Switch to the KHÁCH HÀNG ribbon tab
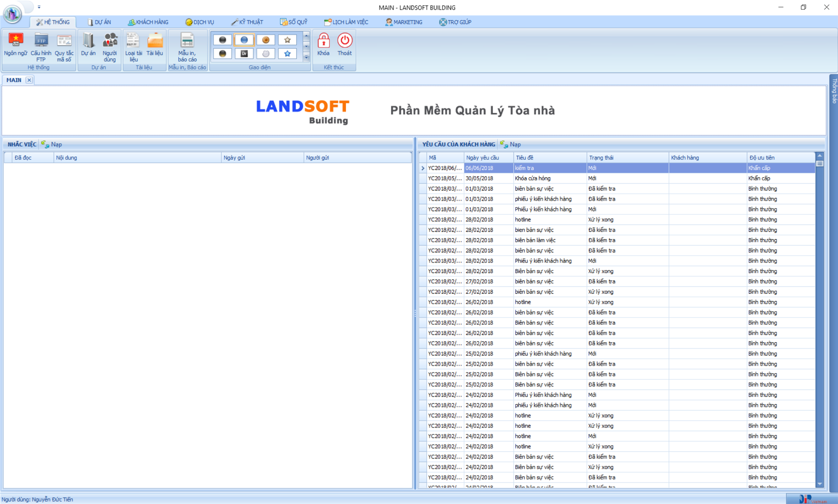The height and width of the screenshot is (504, 838). pyautogui.click(x=148, y=22)
